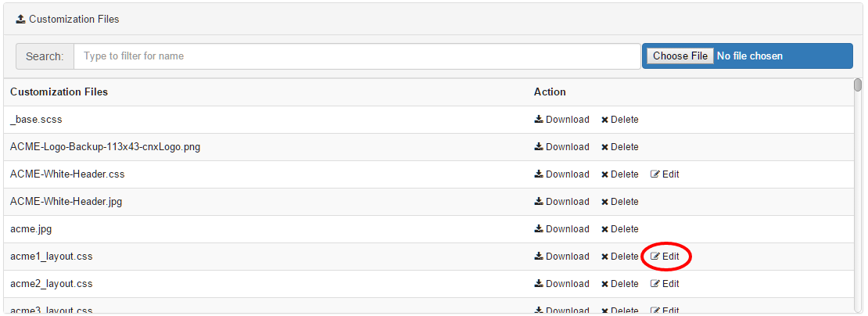Download the acme.jpg file
This screenshot has height=316, width=868.
[x=561, y=229]
